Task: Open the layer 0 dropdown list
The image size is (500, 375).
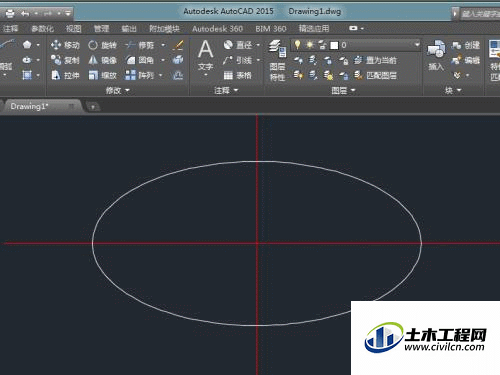Action: click(416, 45)
